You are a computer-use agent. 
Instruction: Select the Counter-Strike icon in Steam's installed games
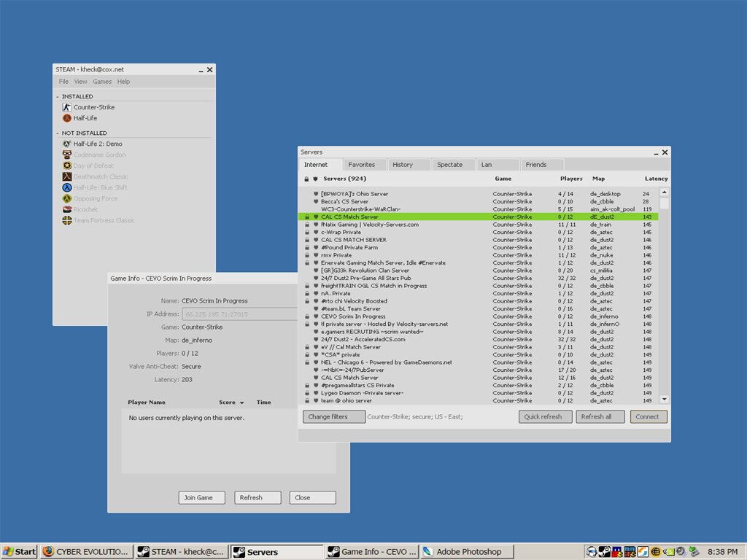tap(66, 107)
